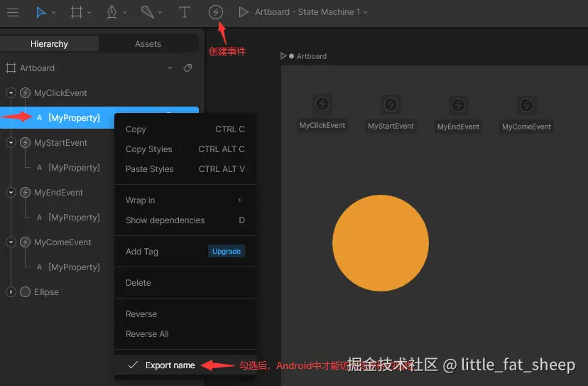Select the Text tool
The image size is (588, 386).
[x=184, y=12]
